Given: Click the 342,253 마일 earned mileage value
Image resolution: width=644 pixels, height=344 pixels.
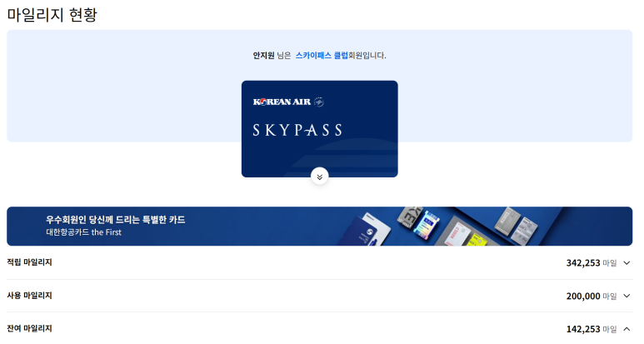Looking at the screenshot, I should (592, 263).
